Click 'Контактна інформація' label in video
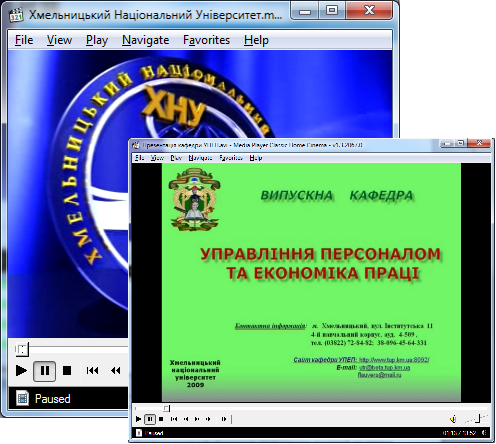 coord(270,326)
